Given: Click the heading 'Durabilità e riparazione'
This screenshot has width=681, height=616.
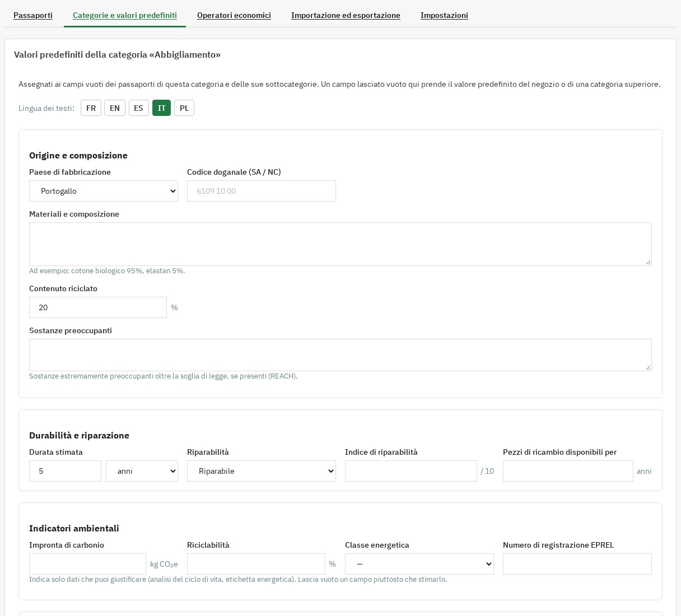Looking at the screenshot, I should click(79, 435).
